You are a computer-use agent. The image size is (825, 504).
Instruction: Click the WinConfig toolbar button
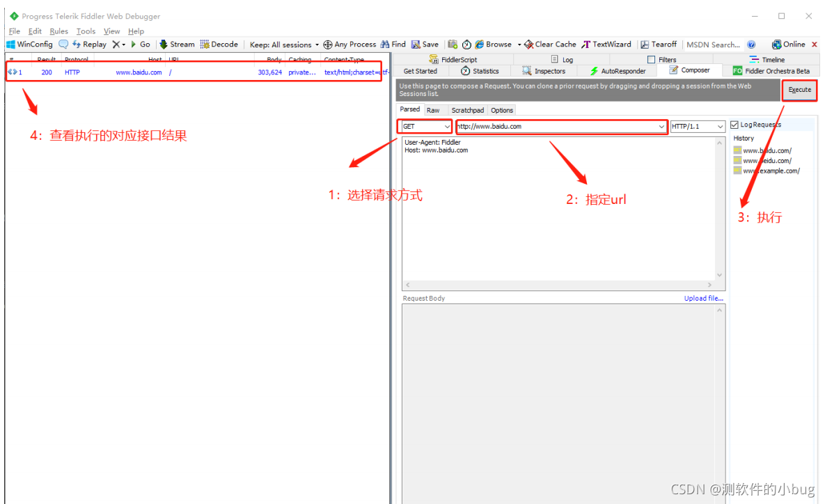(29, 44)
